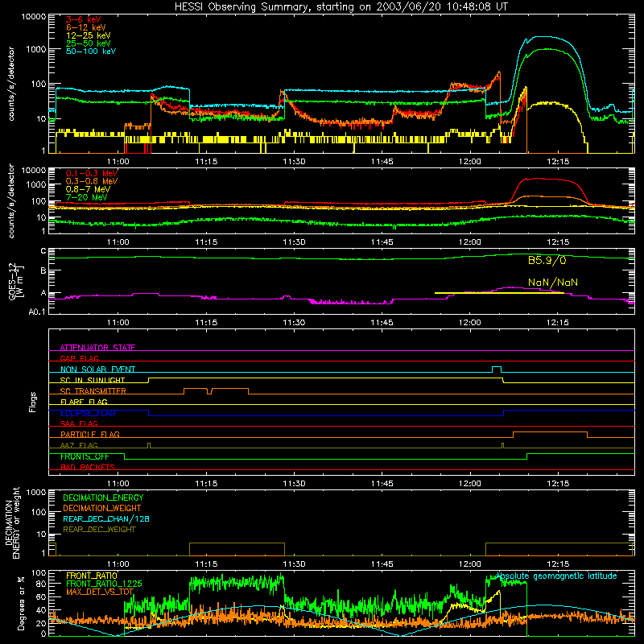Select the 3-6 keV legend label
644x644 pixels.
pos(83,19)
